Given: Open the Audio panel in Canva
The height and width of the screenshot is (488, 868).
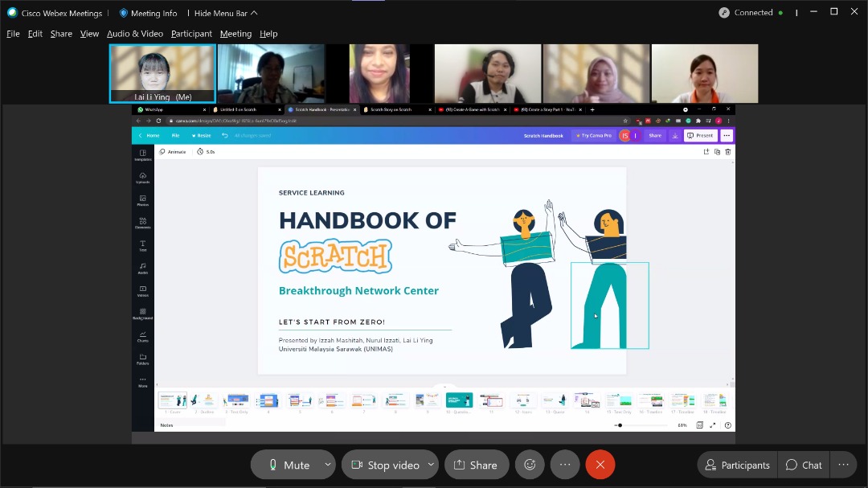Looking at the screenshot, I should (x=143, y=269).
